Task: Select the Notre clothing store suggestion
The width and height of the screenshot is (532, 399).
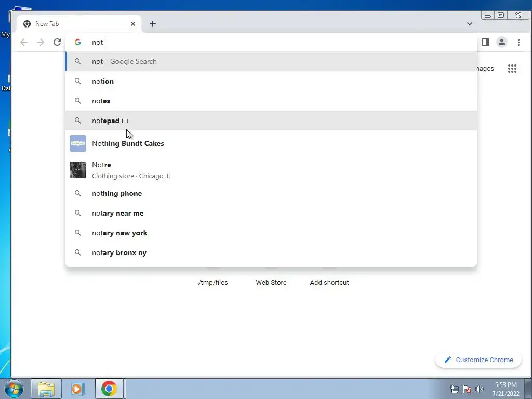Action: pyautogui.click(x=271, y=170)
